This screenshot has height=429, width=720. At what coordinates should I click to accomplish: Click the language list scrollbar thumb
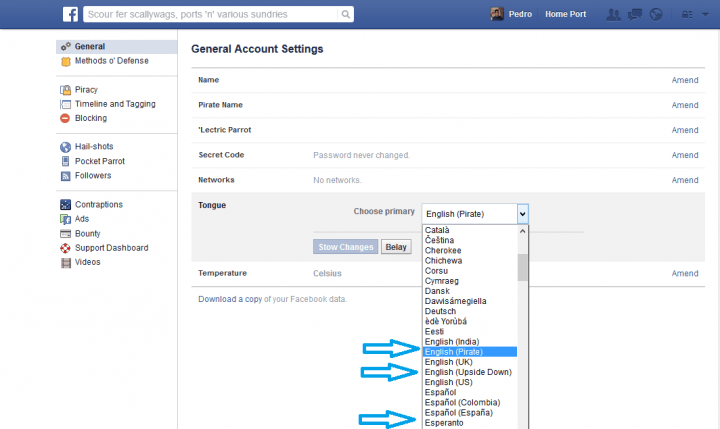coord(523,267)
